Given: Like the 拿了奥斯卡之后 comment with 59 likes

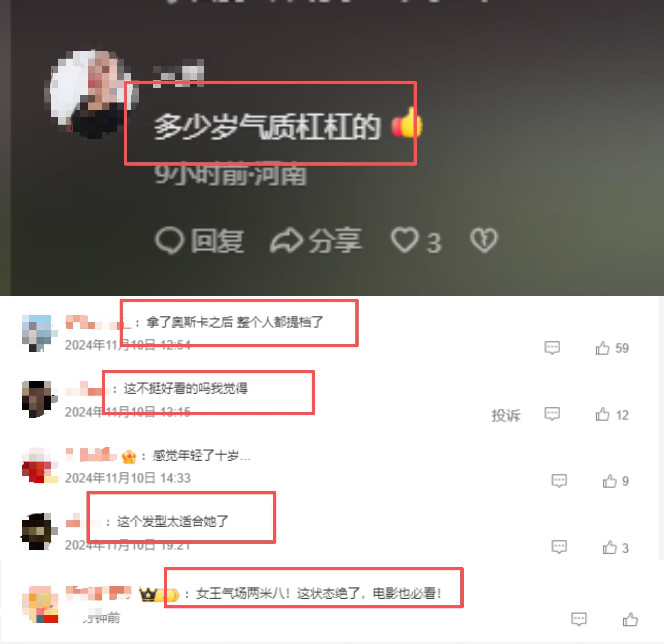Looking at the screenshot, I should point(612,348).
